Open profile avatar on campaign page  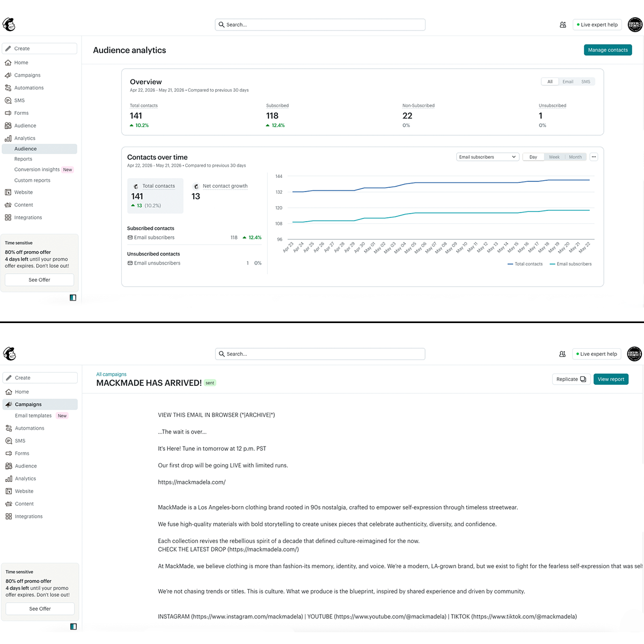coord(635,354)
